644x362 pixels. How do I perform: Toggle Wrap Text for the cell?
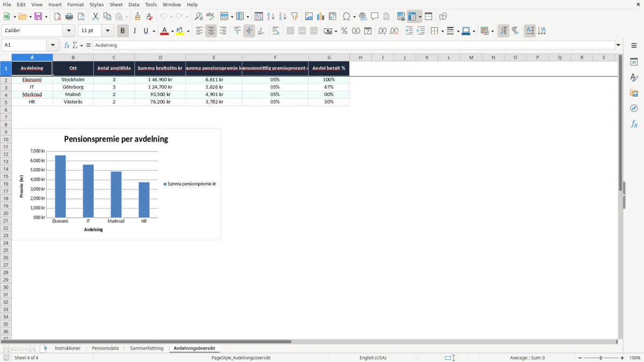pyautogui.click(x=276, y=31)
